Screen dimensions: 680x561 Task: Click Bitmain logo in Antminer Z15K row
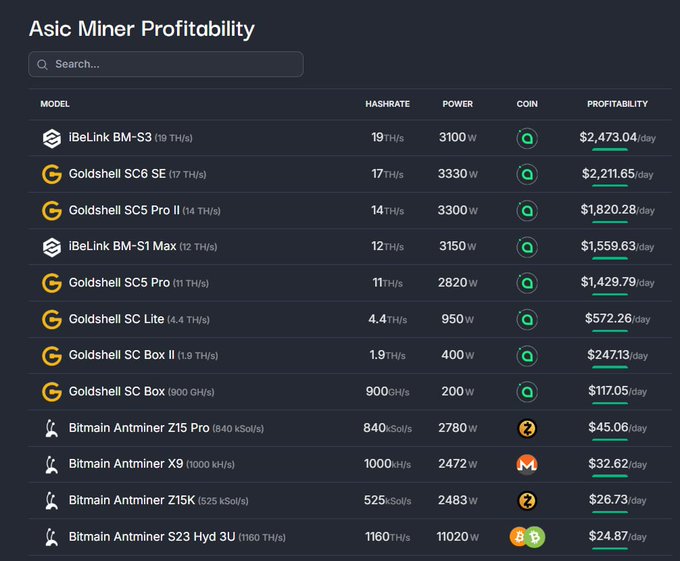tap(52, 500)
